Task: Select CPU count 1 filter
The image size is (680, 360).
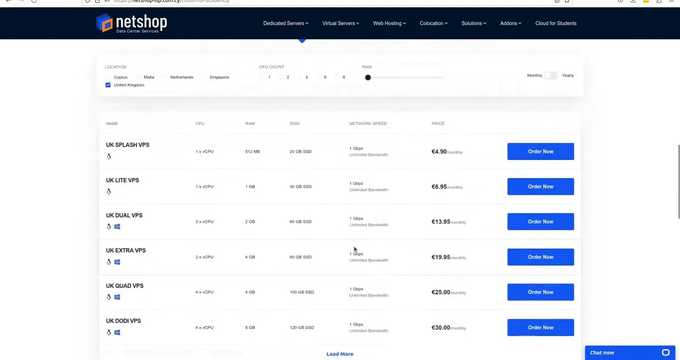Action: 269,77
